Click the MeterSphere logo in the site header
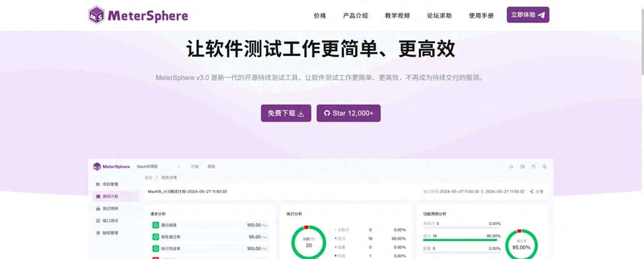 coord(138,15)
